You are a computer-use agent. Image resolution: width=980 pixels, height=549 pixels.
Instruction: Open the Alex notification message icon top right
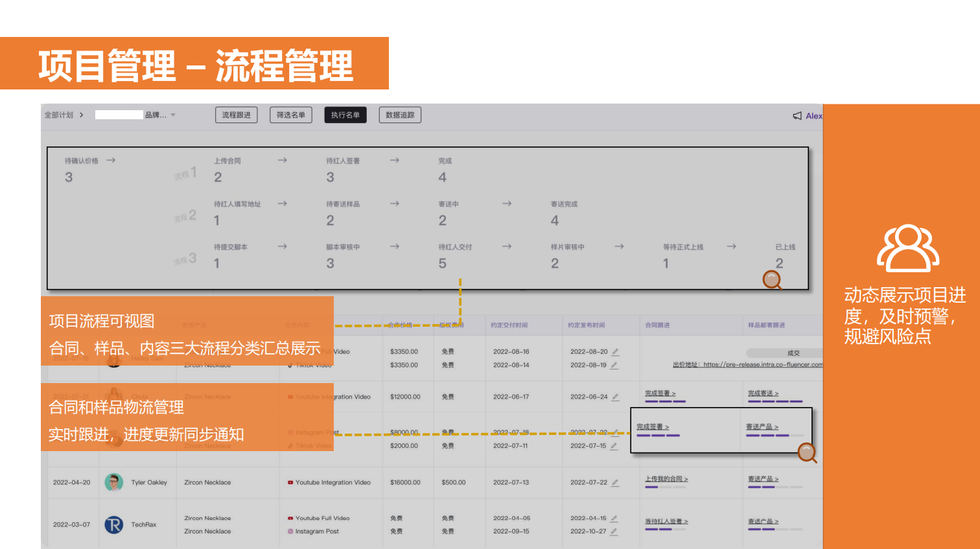tap(797, 115)
